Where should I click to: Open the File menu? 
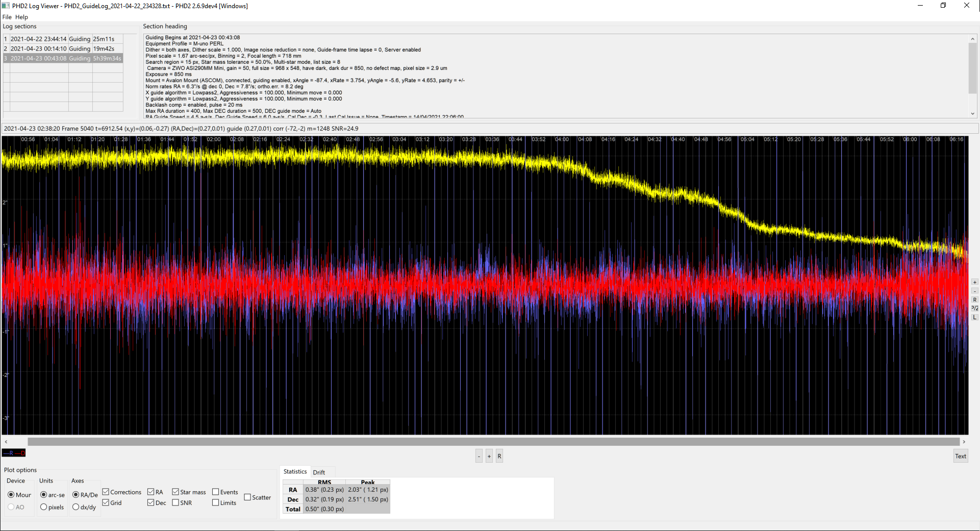point(7,17)
